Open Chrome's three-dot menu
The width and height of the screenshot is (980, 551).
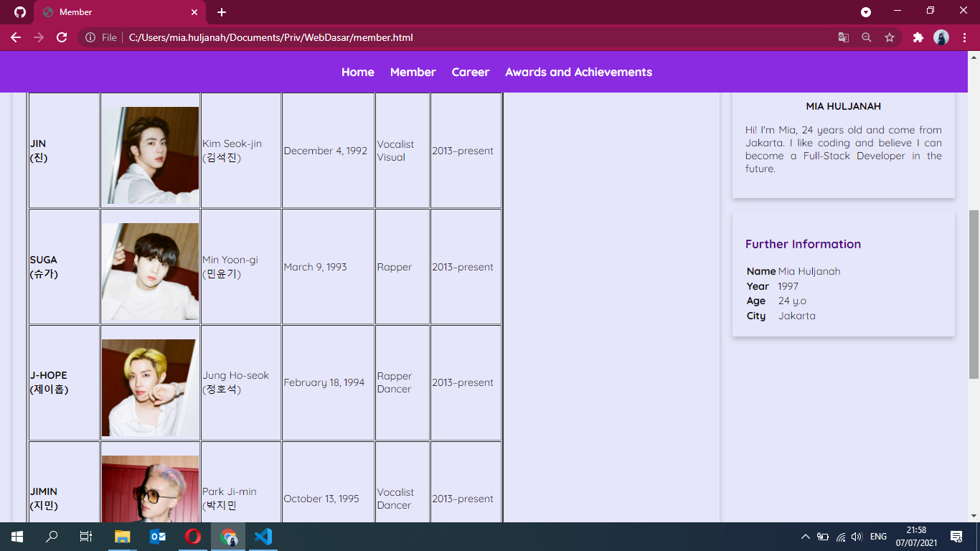965,37
